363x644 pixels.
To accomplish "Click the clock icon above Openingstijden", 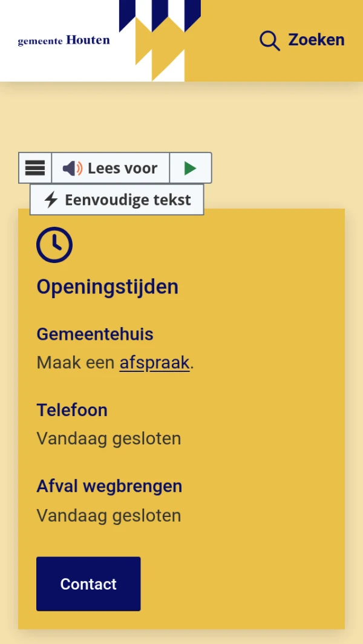I will click(54, 245).
